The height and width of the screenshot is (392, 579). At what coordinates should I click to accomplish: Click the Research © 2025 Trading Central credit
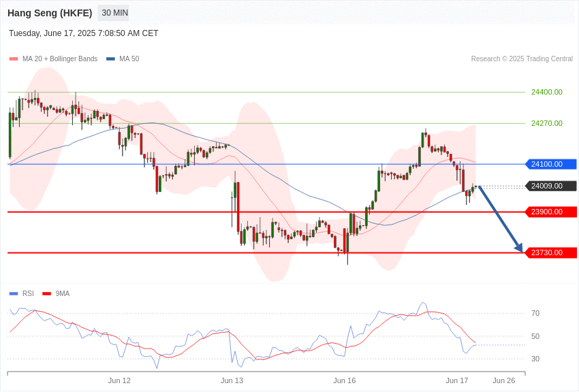[522, 59]
